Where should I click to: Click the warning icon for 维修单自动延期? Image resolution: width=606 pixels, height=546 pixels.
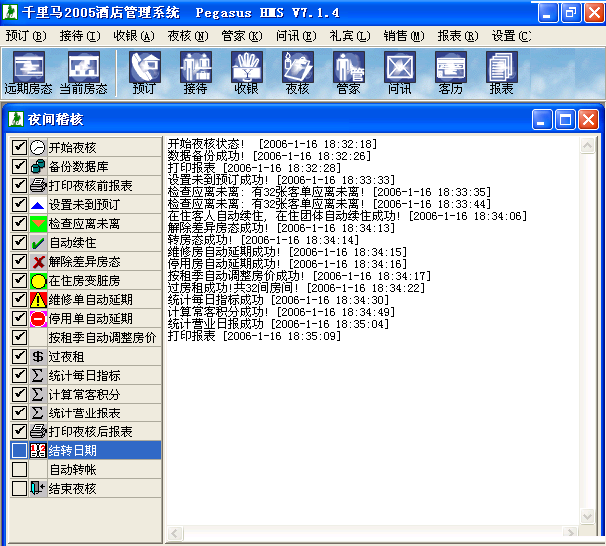38,299
